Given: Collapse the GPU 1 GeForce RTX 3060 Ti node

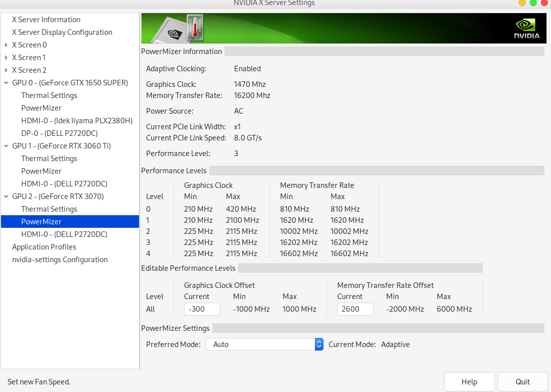Looking at the screenshot, I should click(x=6, y=146).
